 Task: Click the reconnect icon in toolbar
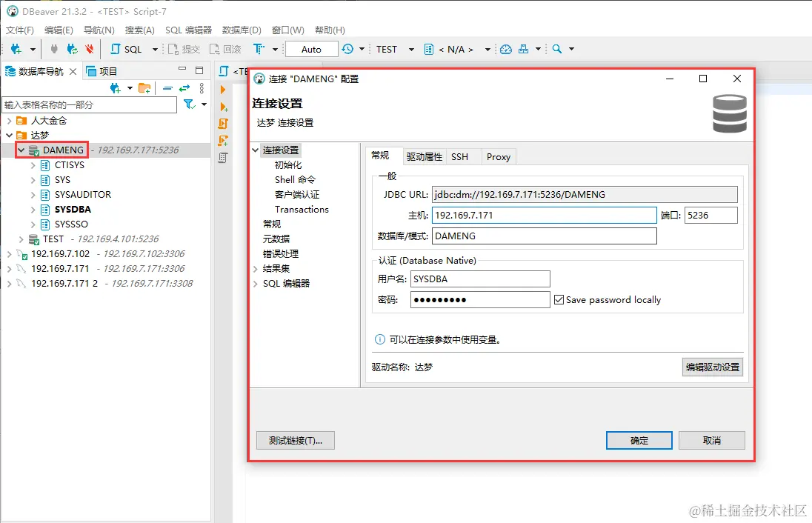click(x=72, y=49)
